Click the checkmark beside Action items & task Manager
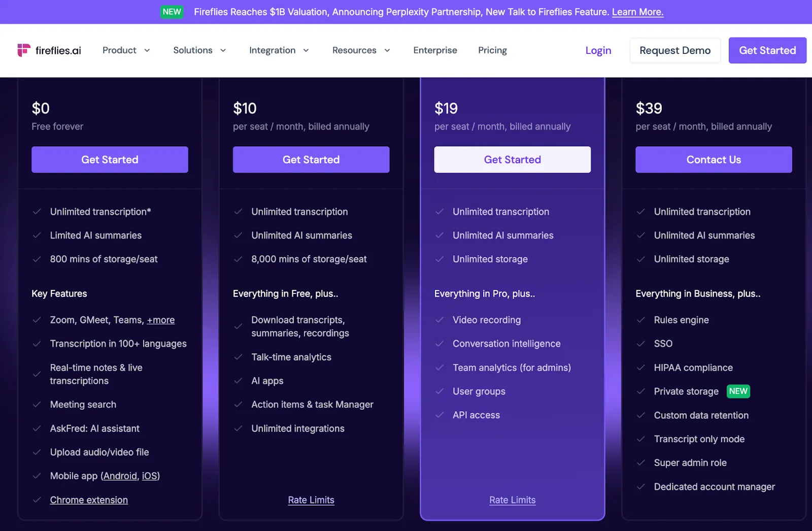The image size is (812, 531). (238, 405)
